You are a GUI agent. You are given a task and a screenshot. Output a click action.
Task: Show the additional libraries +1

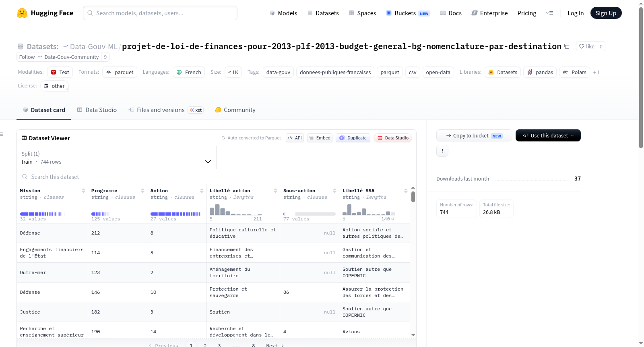(x=597, y=72)
